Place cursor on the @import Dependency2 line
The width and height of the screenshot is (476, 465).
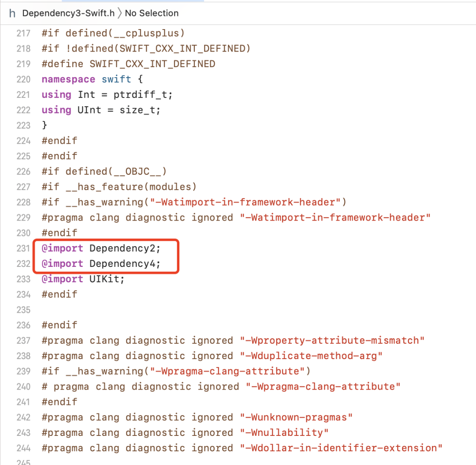(x=101, y=248)
